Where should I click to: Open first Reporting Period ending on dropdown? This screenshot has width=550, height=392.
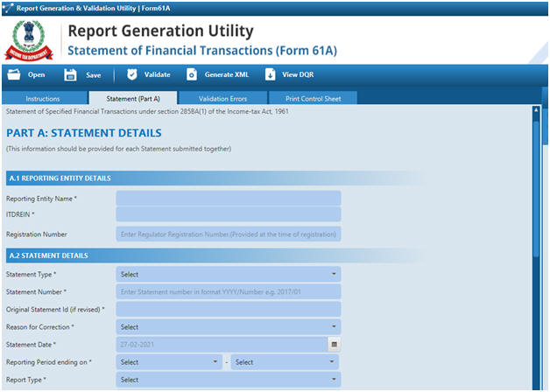(x=170, y=362)
